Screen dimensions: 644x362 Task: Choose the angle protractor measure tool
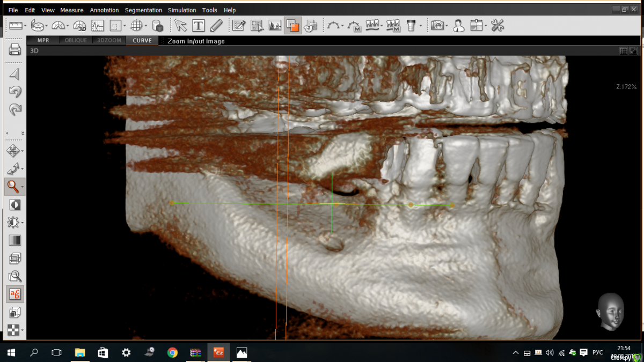click(x=58, y=25)
